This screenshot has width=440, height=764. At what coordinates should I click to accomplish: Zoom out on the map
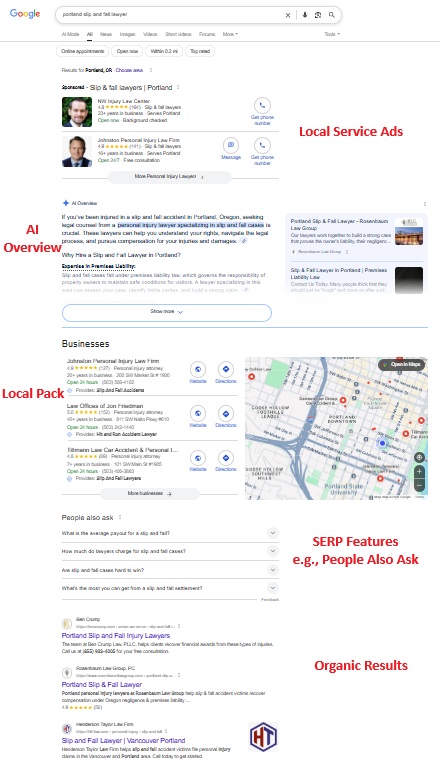419,485
